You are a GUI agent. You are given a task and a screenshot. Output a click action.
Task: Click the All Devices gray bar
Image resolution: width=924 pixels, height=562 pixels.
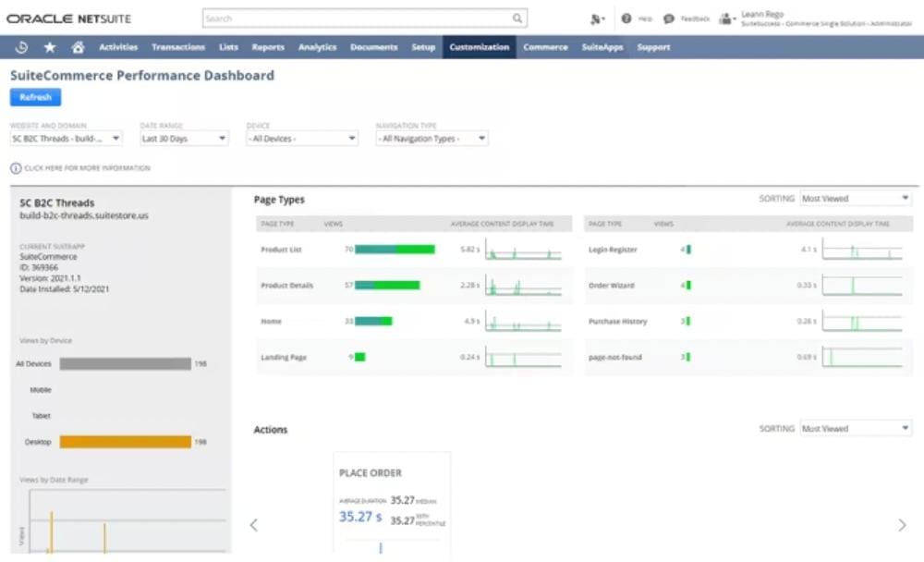[x=125, y=364]
